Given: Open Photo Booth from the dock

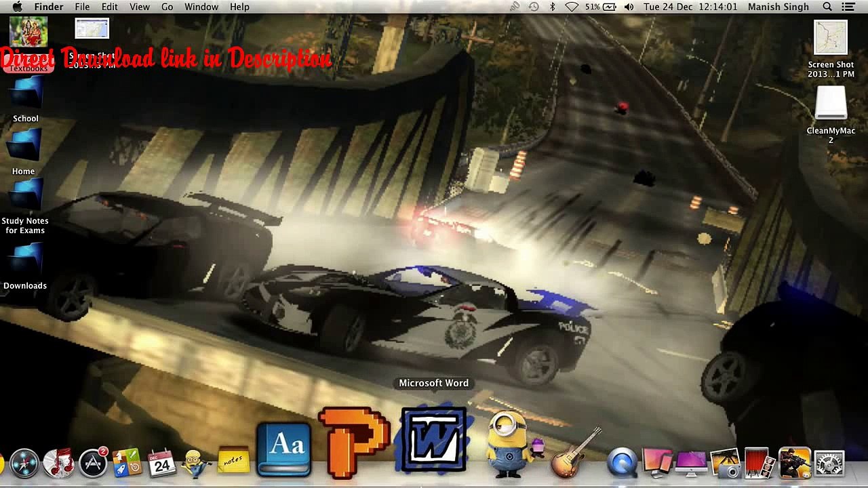Looking at the screenshot, I should point(759,464).
